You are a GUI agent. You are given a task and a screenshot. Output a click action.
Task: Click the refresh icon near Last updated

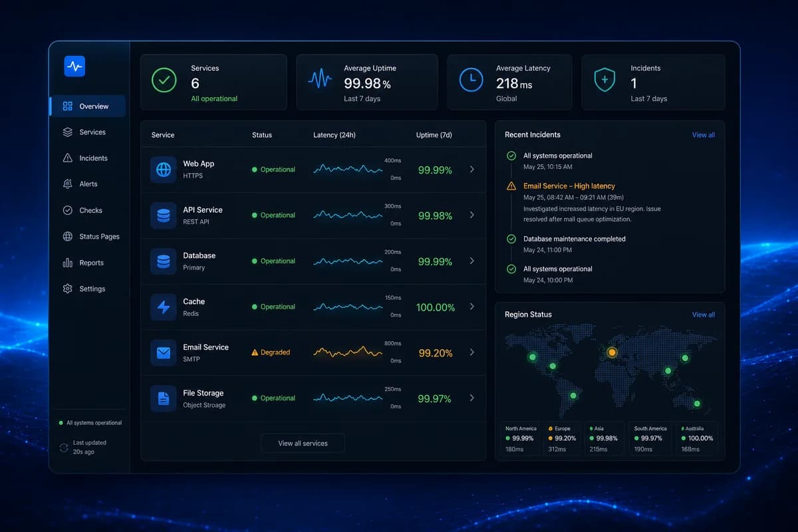click(x=64, y=448)
